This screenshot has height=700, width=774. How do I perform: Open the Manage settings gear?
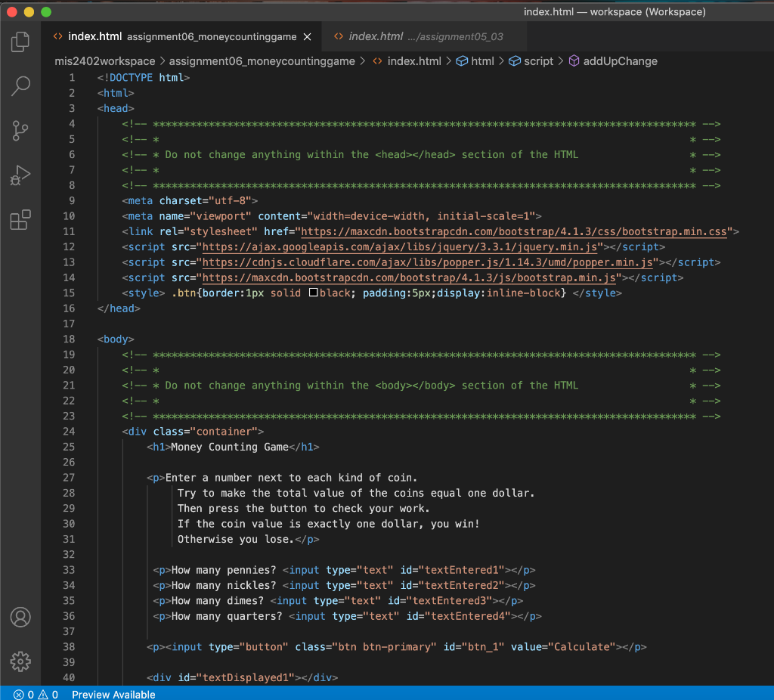click(x=20, y=661)
